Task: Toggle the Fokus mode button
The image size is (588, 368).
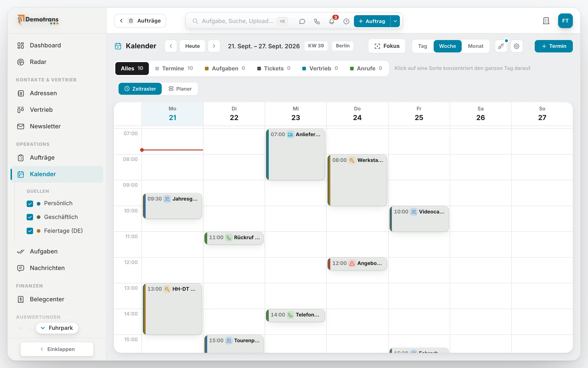Action: (387, 46)
